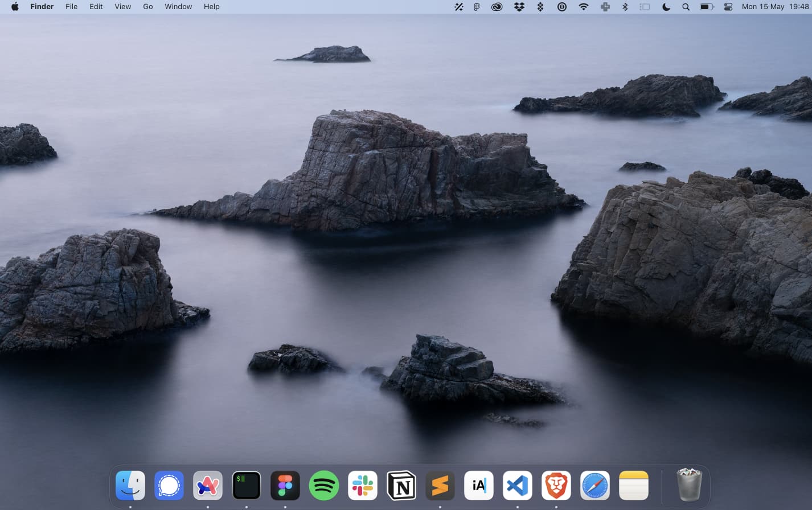Launch Visual Studio Code
The image size is (812, 510).
tap(517, 486)
